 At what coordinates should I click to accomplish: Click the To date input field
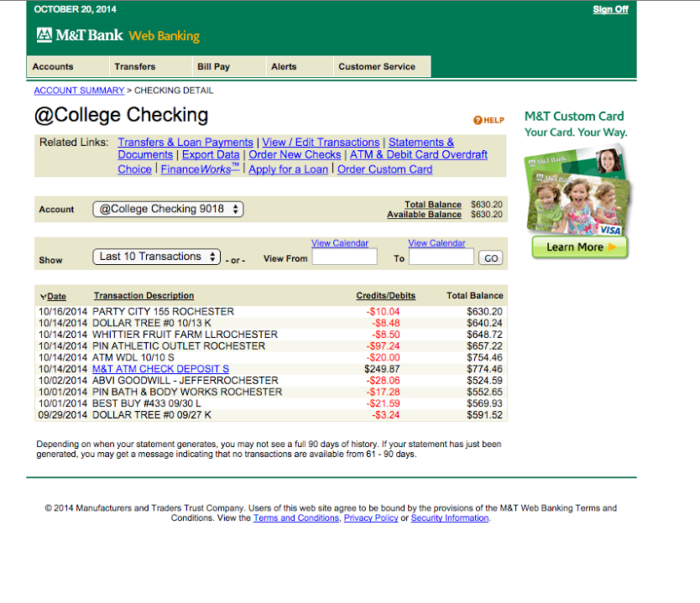(441, 257)
